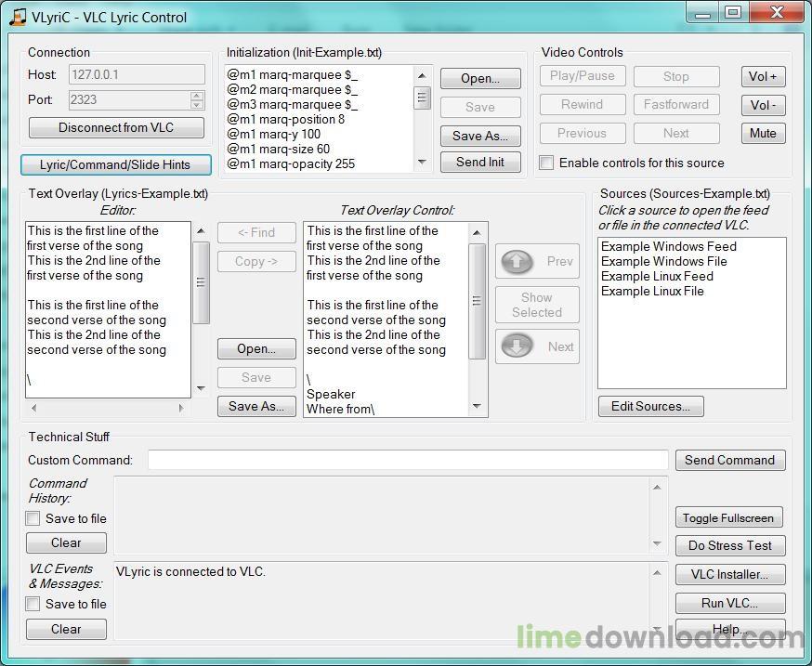Image resolution: width=812 pixels, height=666 pixels.
Task: Check Save to file for VLC Events
Action: [33, 604]
